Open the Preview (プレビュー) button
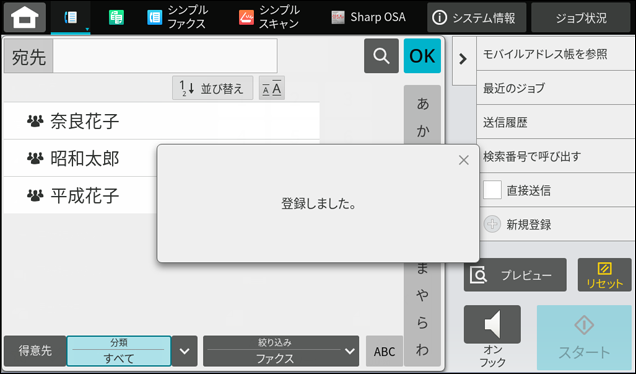Viewport: 636px width, 374px height. tap(515, 275)
